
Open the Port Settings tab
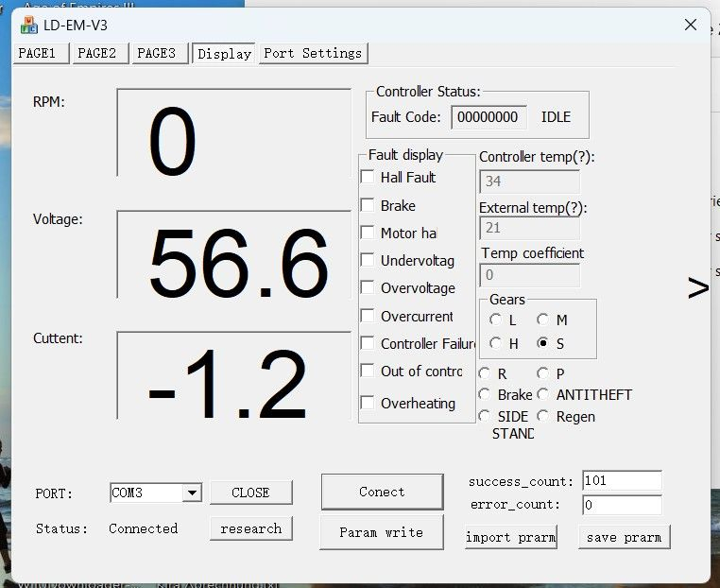[x=313, y=53]
